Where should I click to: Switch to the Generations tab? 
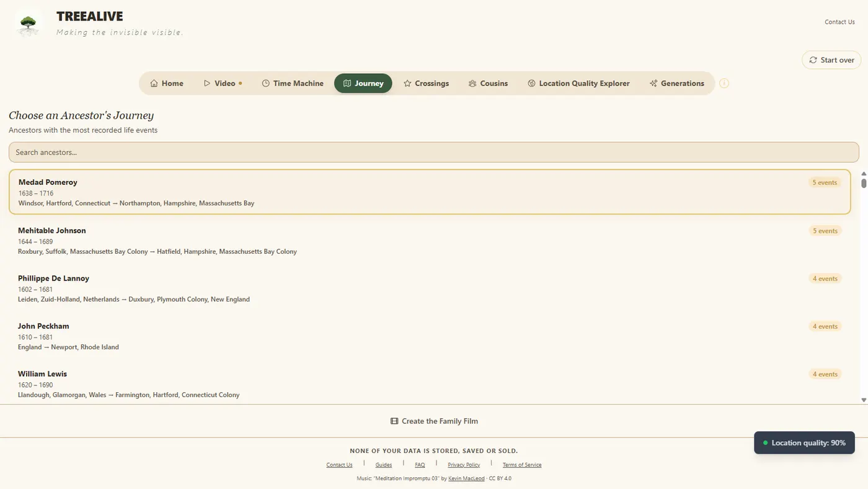point(676,83)
